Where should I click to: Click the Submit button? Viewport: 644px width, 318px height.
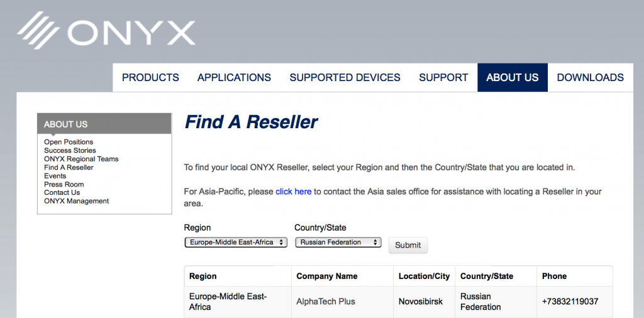coord(408,245)
